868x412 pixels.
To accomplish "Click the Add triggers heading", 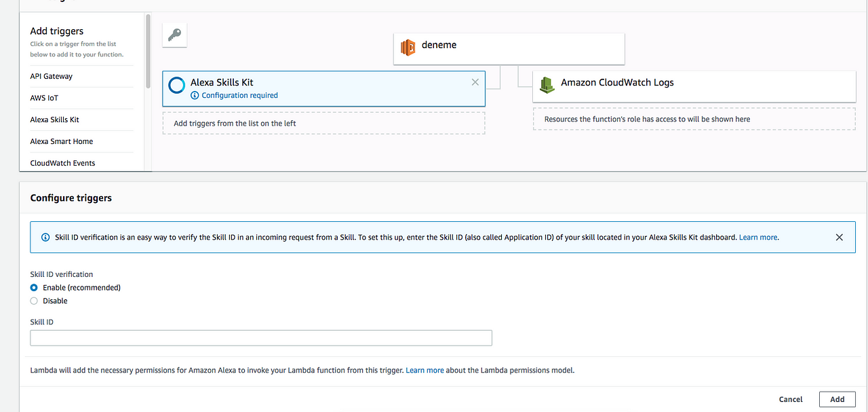I will pyautogui.click(x=57, y=31).
